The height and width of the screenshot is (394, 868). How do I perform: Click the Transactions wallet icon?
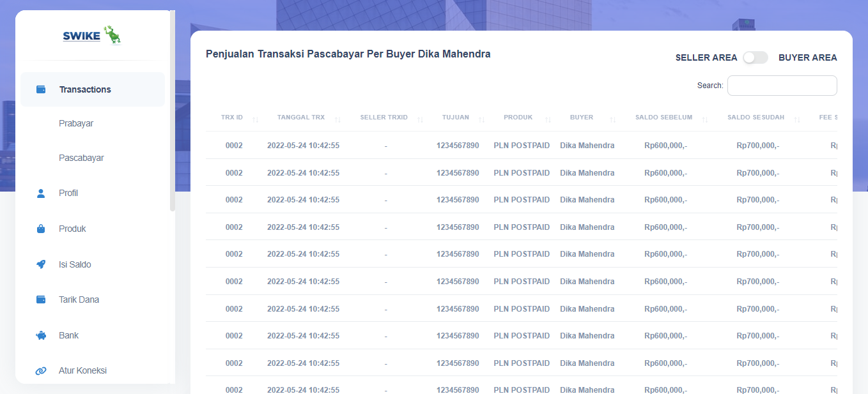[x=41, y=89]
